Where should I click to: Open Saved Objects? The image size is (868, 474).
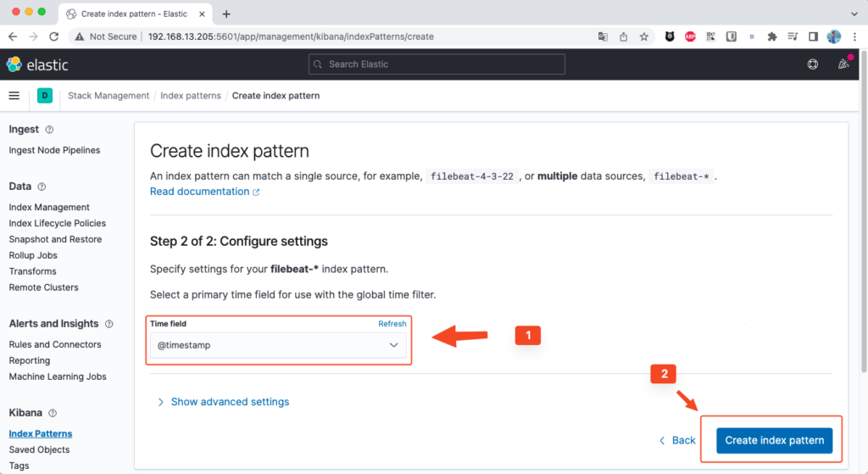[x=39, y=449]
